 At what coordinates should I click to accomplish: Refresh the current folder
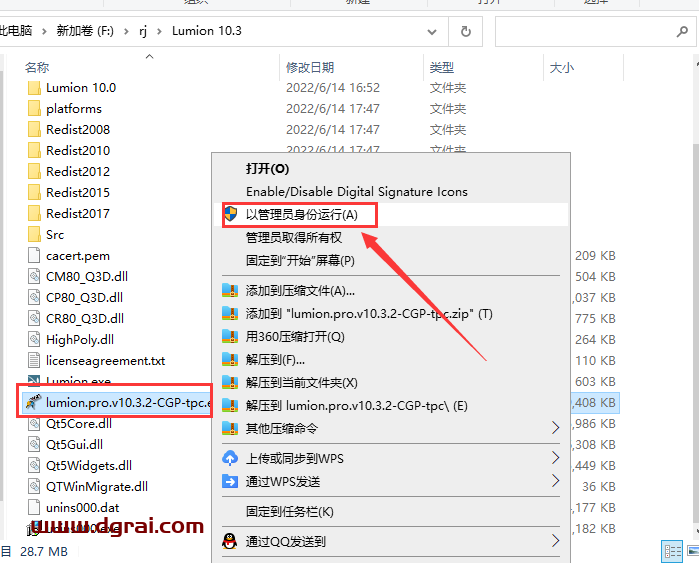(x=465, y=31)
